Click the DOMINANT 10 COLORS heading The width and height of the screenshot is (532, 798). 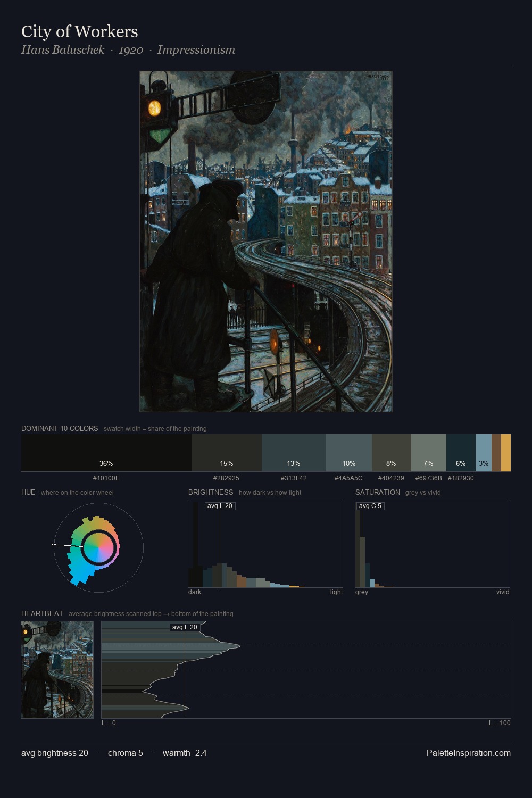coord(60,428)
